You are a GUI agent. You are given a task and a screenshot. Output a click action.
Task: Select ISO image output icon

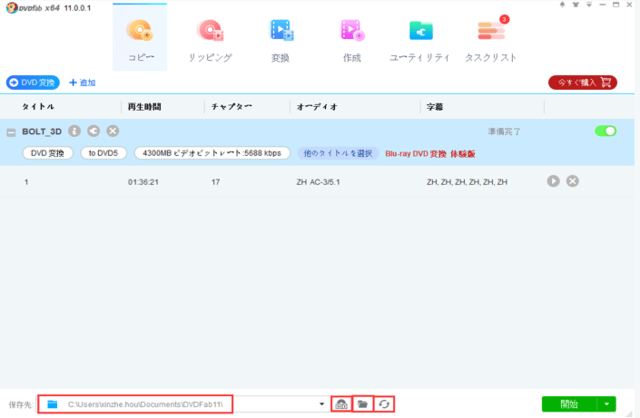(342, 404)
